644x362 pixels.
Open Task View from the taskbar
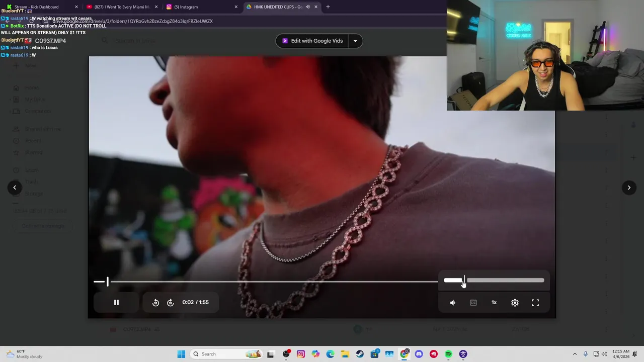coord(270,354)
